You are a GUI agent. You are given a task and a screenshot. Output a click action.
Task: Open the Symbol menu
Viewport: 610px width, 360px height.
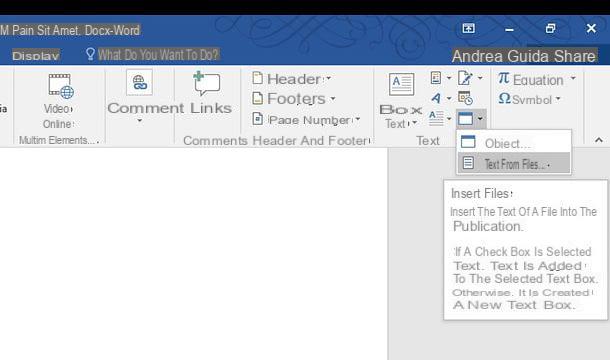[x=529, y=99]
